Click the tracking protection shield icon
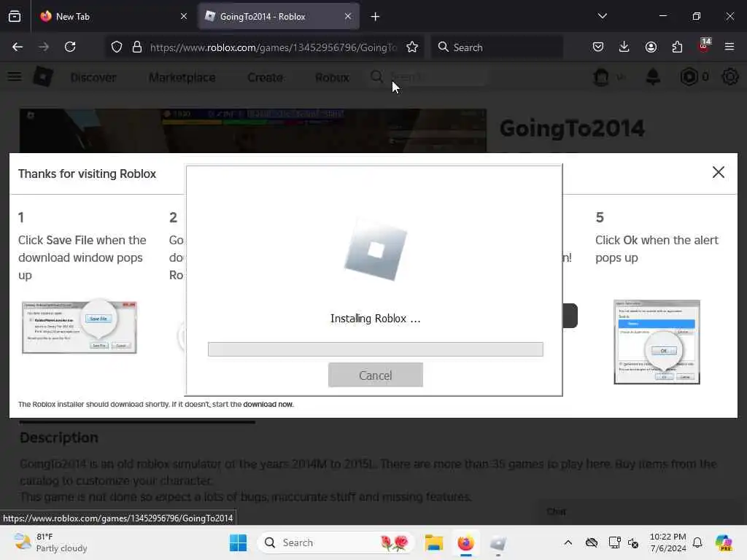Image resolution: width=747 pixels, height=560 pixels. point(117,47)
